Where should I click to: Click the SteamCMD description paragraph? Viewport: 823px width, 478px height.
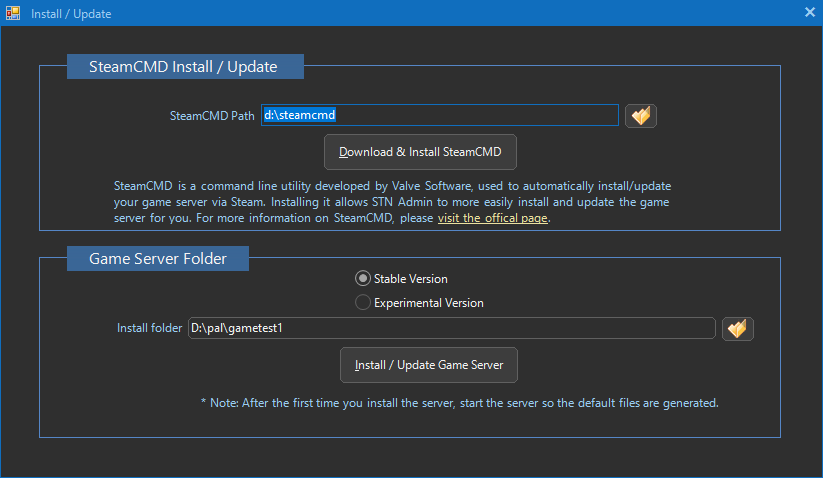[392, 202]
